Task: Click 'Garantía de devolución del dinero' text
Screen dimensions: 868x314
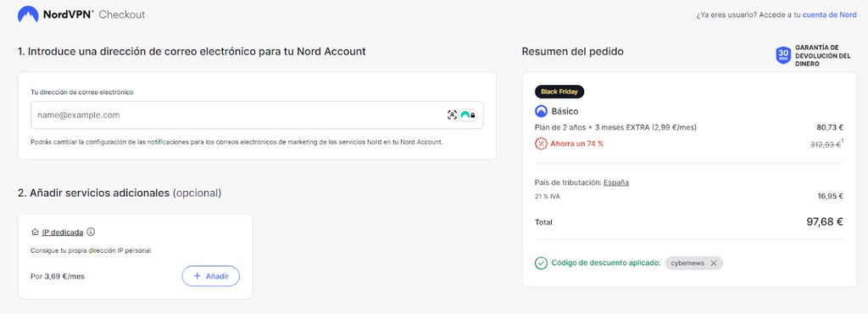Action: coord(822,56)
